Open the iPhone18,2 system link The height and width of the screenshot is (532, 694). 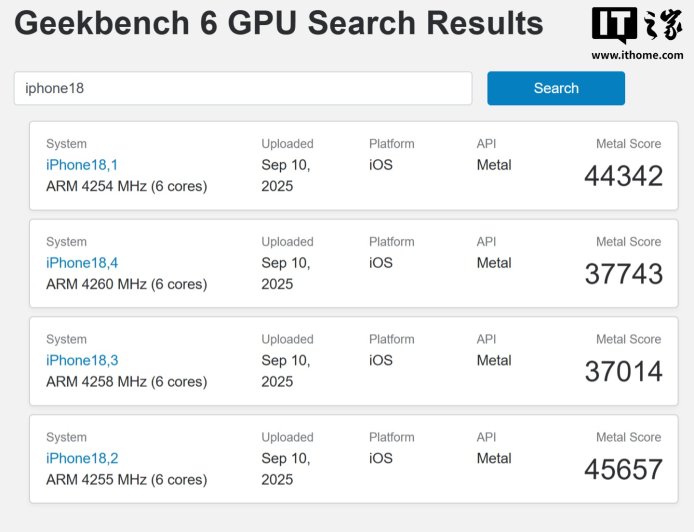[x=82, y=458]
